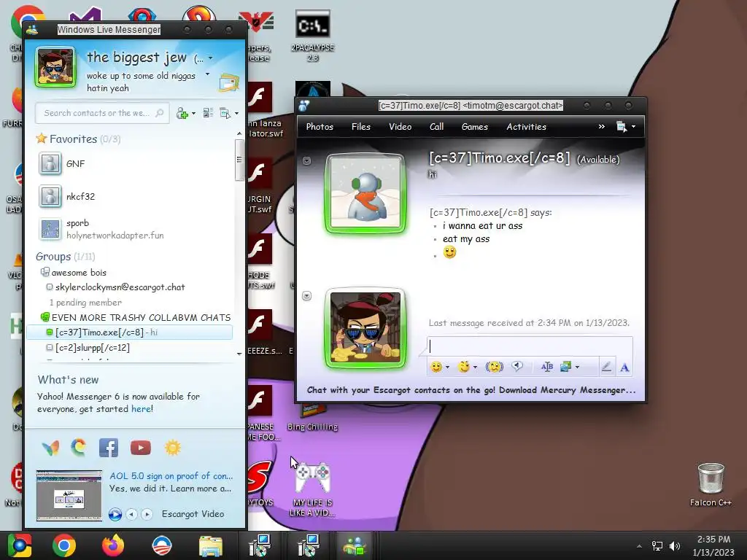Viewport: 747px width, 560px height.
Task: Play the Escargot Video
Action: point(115,514)
